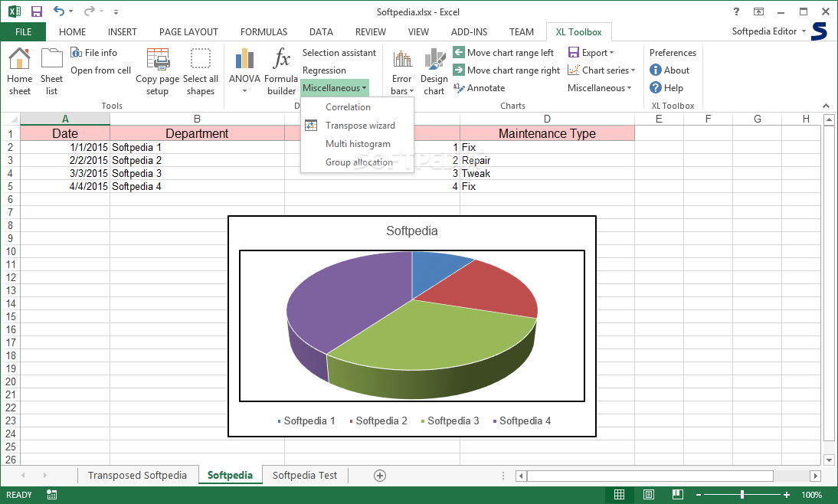Expand the Chart series dropdown
Viewport: 838px width, 504px height.
pyautogui.click(x=601, y=70)
